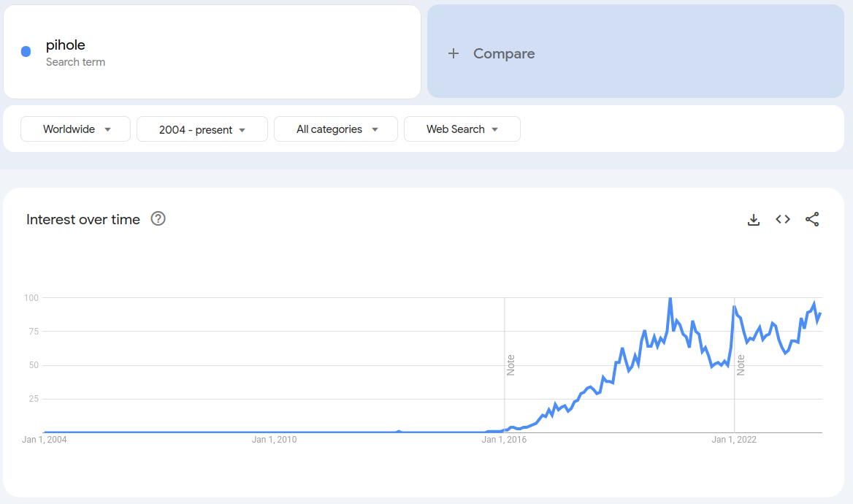Click the Interest over time heading

(83, 219)
